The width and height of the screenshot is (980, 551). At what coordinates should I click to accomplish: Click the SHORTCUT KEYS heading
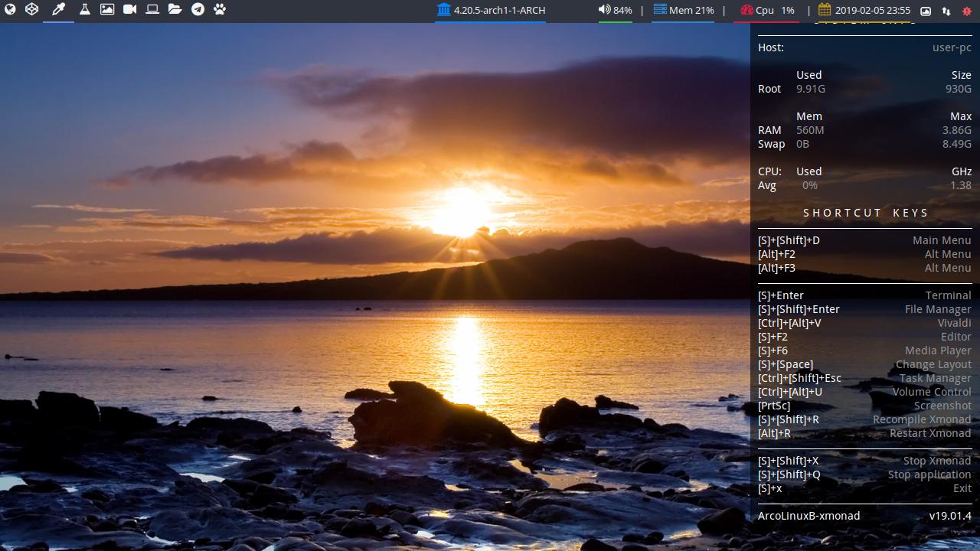click(x=866, y=213)
